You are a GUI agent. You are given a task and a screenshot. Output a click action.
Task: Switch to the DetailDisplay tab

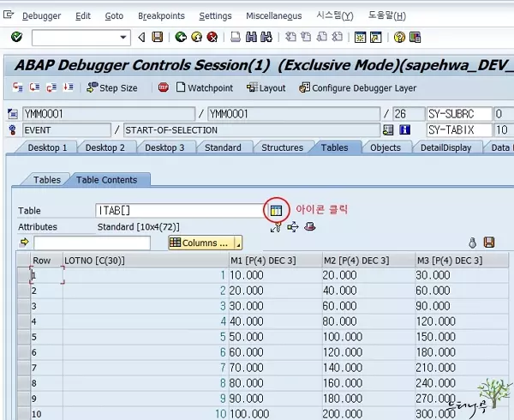coord(445,147)
